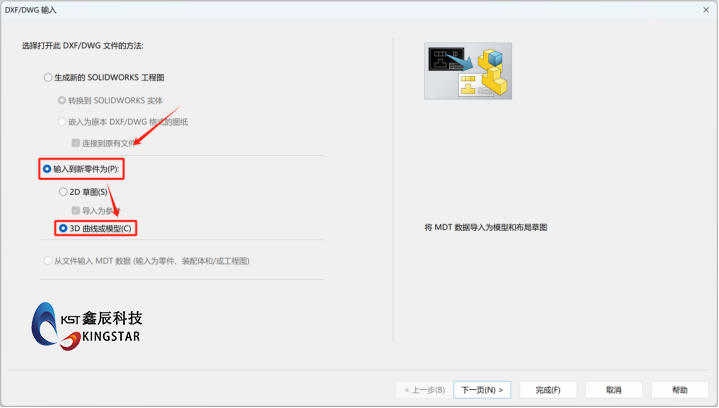Click the DXF/DWG import preview image
Screen dimensions: 719x408
pyautogui.click(x=467, y=71)
